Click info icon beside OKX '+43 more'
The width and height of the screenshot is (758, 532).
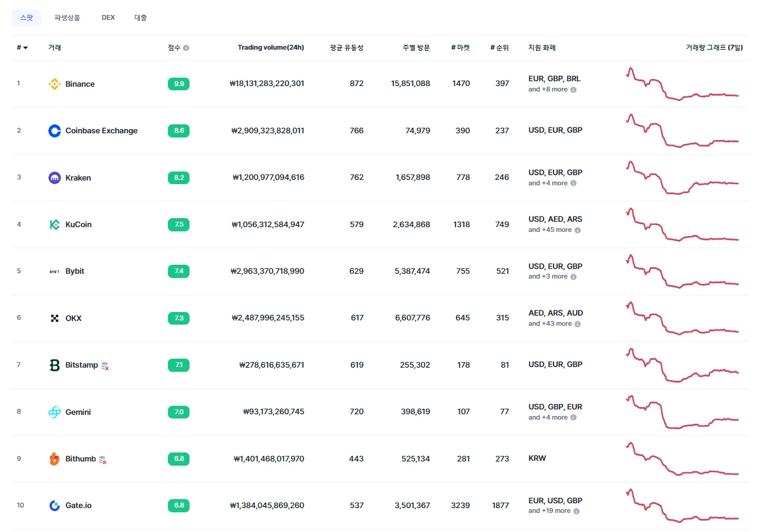577,324
